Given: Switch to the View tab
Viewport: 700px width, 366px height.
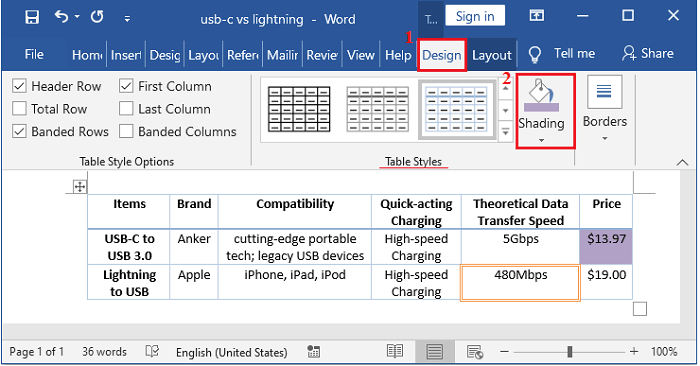Looking at the screenshot, I should (x=361, y=55).
